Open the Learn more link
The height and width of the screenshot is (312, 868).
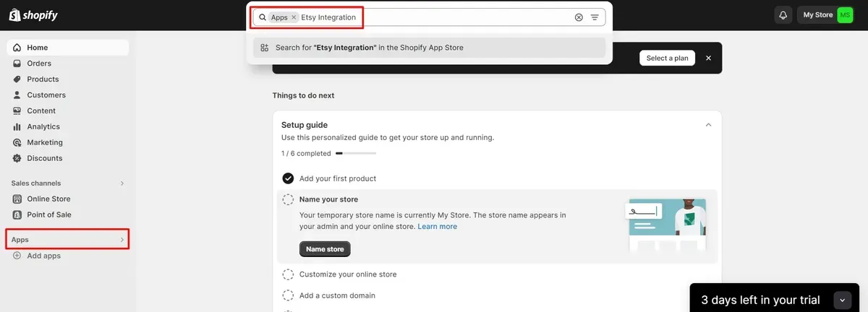pyautogui.click(x=438, y=227)
